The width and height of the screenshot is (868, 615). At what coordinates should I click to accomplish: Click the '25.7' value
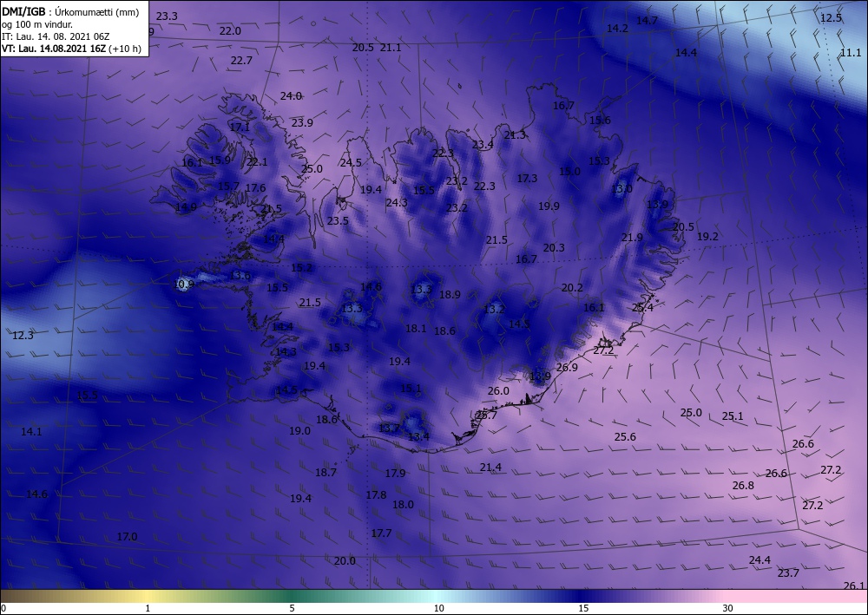[487, 415]
